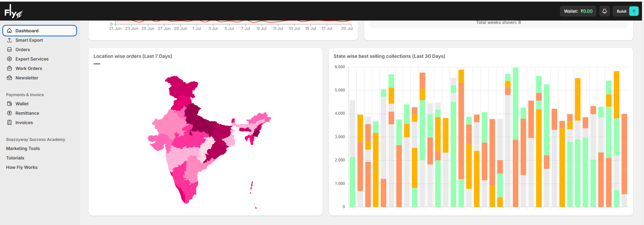
Task: Click the Invoices receipt icon
Action: click(x=9, y=122)
